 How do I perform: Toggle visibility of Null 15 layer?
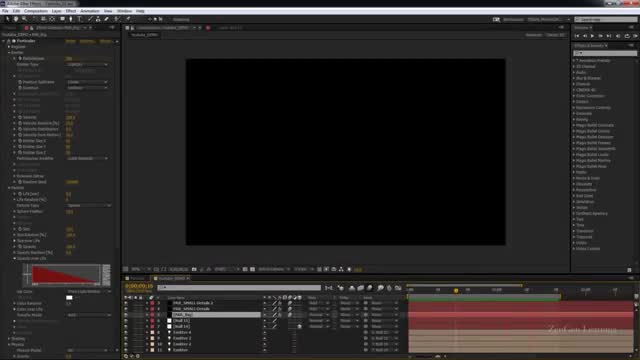126,320
